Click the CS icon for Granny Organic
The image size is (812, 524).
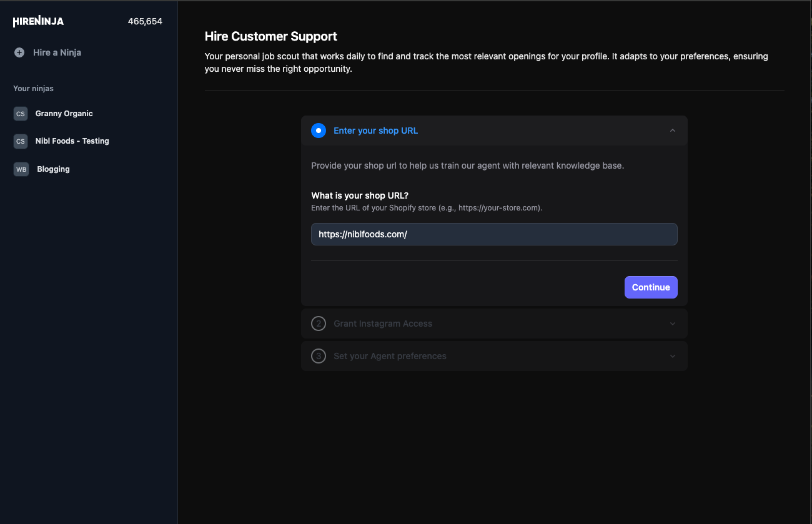tap(21, 113)
